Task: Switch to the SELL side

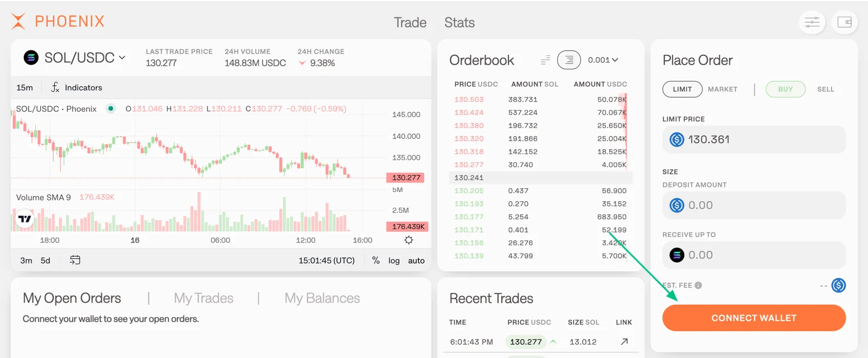Action: (x=826, y=89)
